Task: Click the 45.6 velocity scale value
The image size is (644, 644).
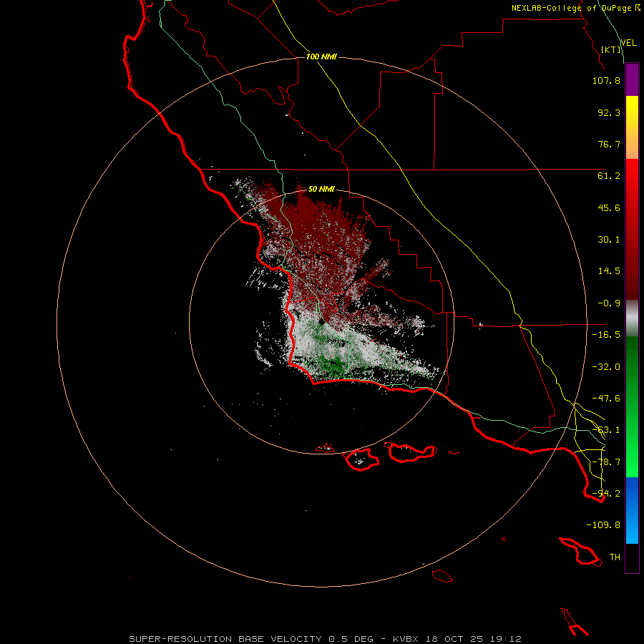Action: [x=609, y=208]
